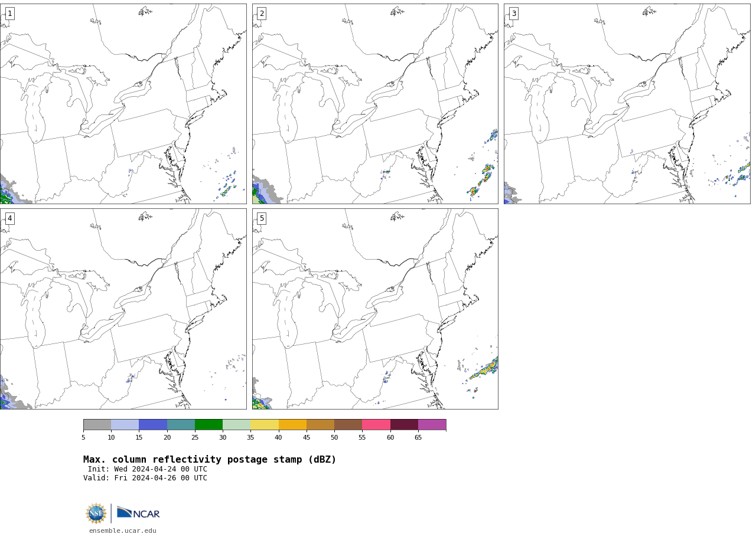
Task: Open ensemble member 5 reflectivity map
Action: pyautogui.click(x=375, y=309)
